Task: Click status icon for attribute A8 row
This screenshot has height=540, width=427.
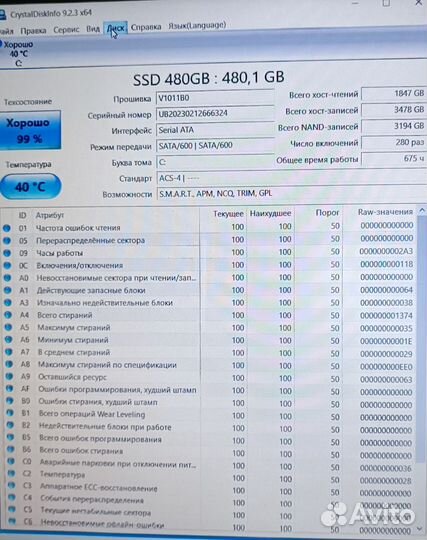Action: (x=9, y=364)
